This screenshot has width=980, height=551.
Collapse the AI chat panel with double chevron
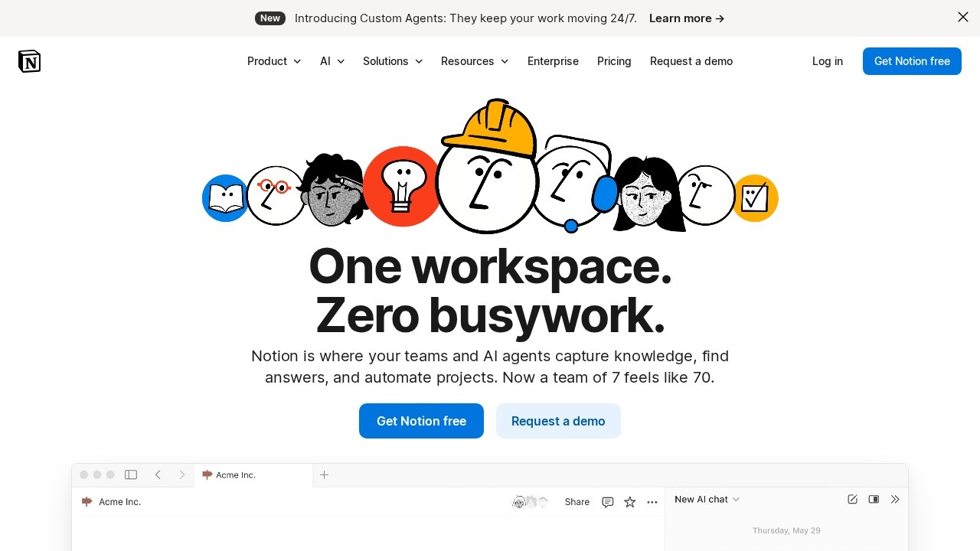pos(895,499)
